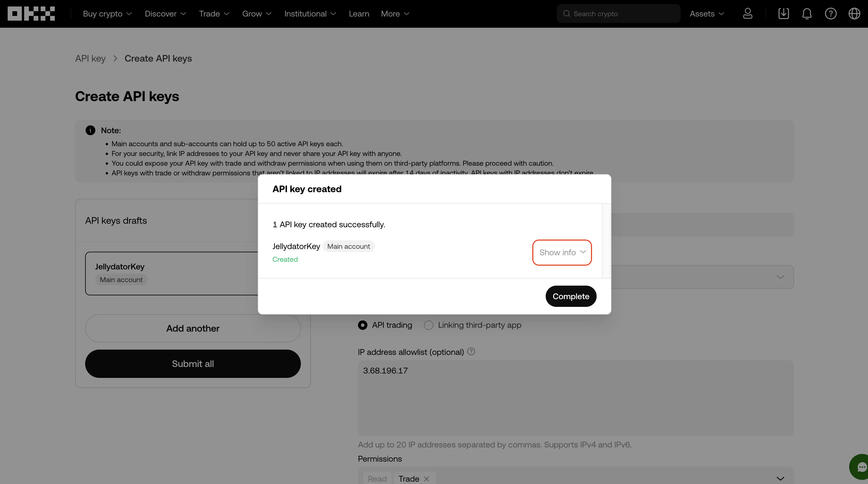Select the API trading radio button
Image resolution: width=868 pixels, height=484 pixels.
pos(363,325)
